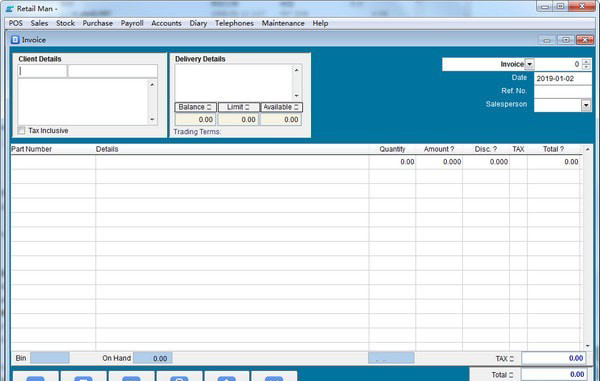
Task: Click the Total ? column header
Action: click(553, 149)
